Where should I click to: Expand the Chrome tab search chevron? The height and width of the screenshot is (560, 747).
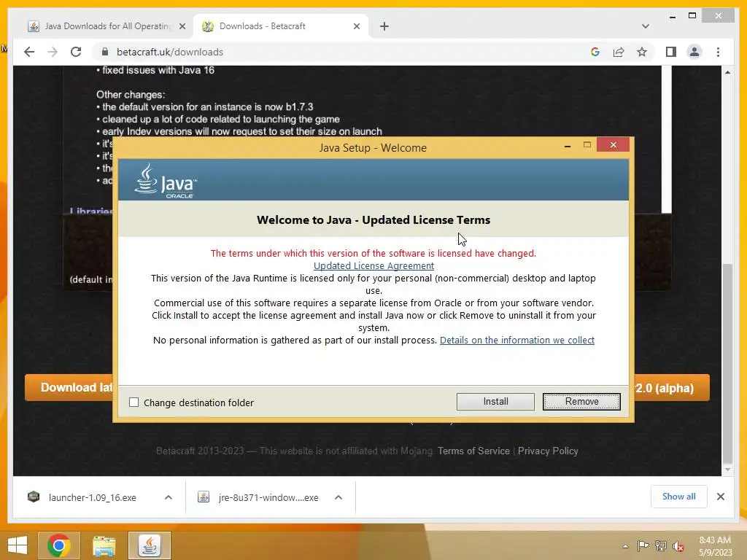tap(645, 26)
